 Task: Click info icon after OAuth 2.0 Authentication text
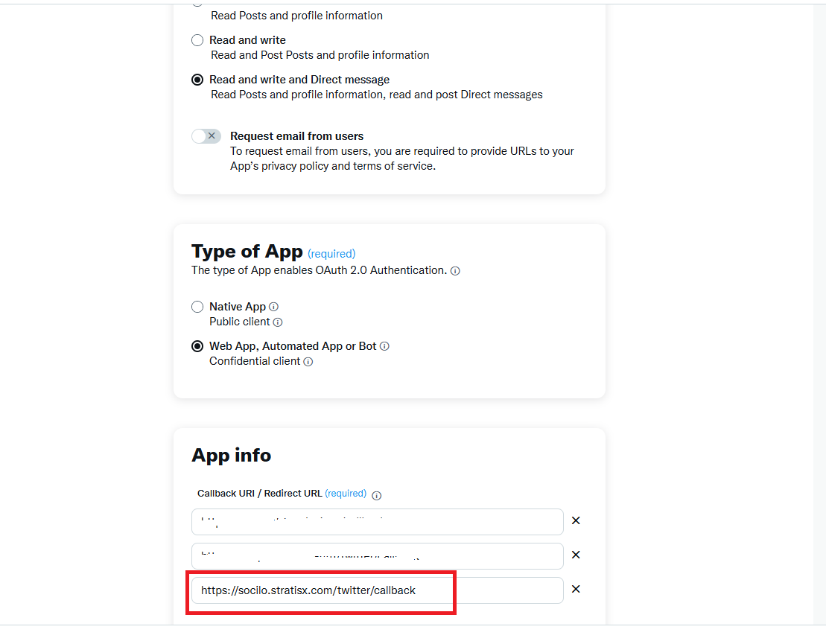tap(455, 271)
